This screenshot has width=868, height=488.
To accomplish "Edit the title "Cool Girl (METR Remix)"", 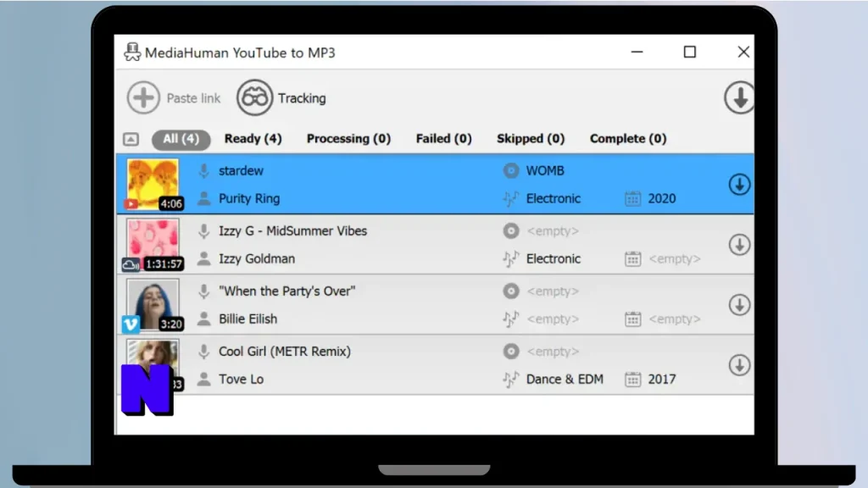I will pos(285,352).
